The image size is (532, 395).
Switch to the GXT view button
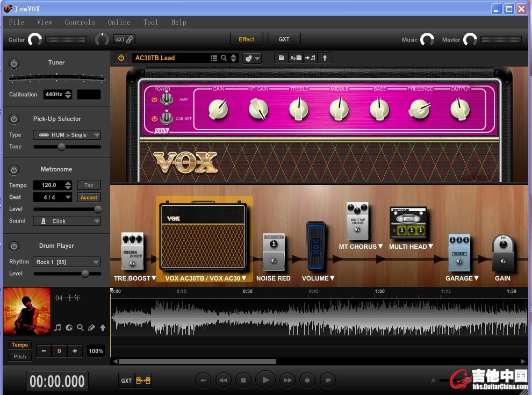coord(284,39)
